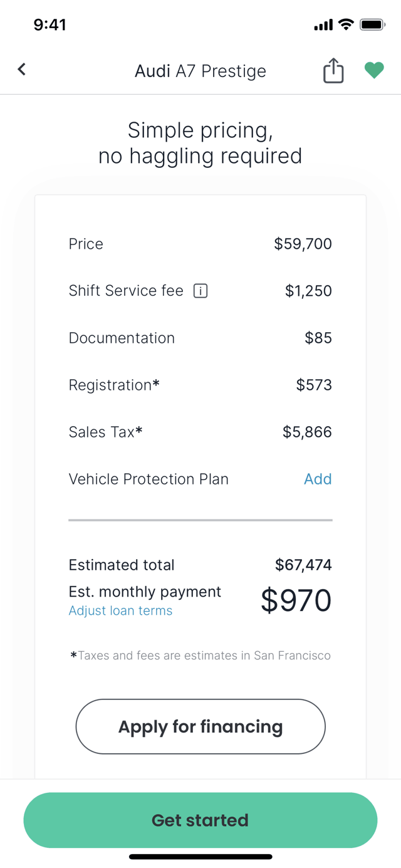
Task: Tap the cellular signal bars icon
Action: (x=323, y=26)
